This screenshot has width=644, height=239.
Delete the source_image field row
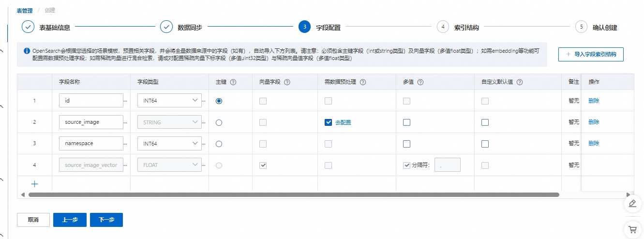point(594,122)
